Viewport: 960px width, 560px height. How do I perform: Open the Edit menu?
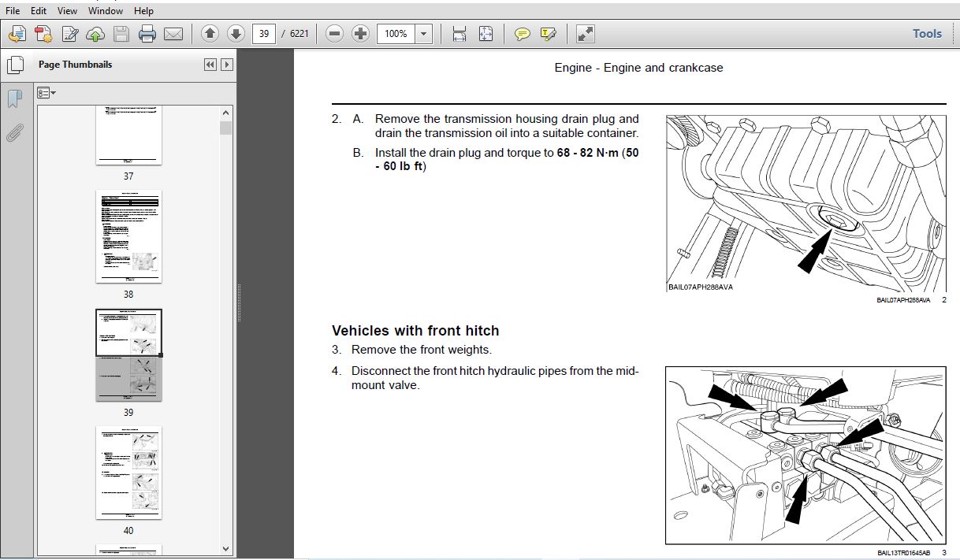[39, 11]
